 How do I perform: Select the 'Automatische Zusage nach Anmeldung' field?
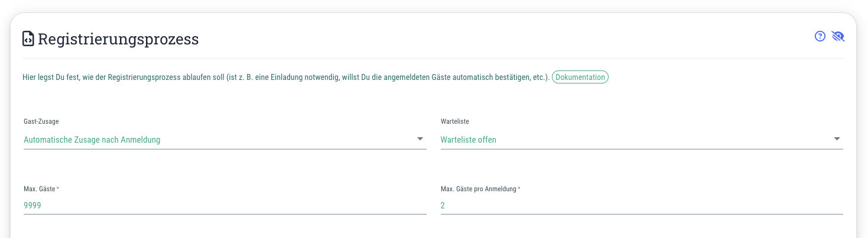click(225, 140)
